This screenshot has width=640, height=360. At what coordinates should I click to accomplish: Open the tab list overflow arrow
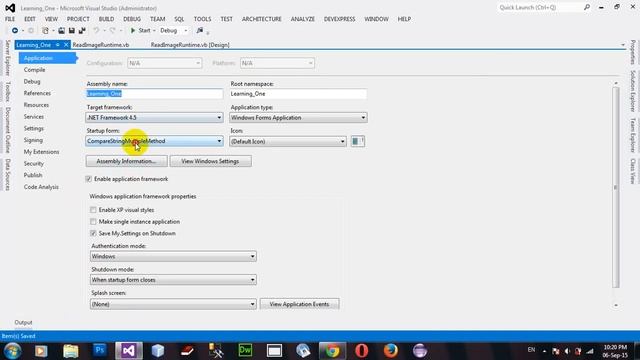[623, 45]
